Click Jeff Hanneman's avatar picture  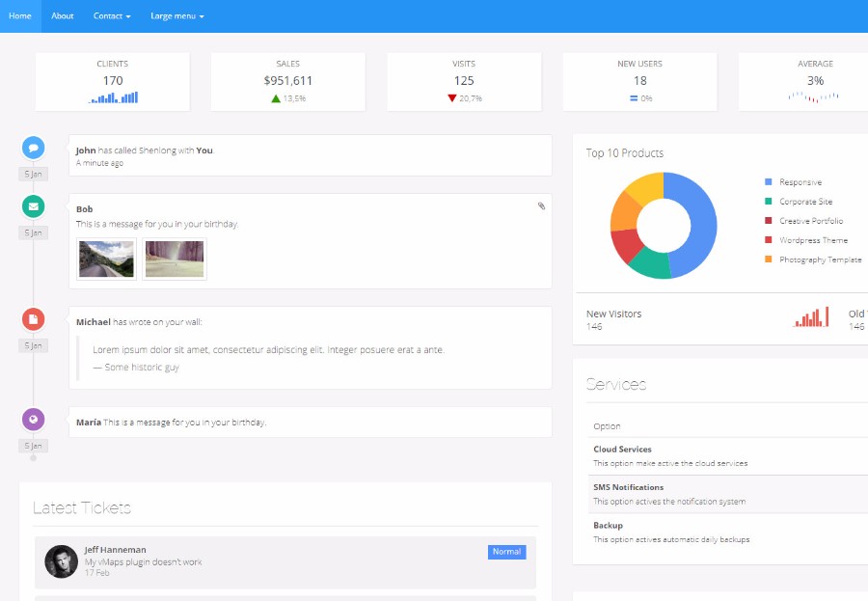[x=61, y=561]
